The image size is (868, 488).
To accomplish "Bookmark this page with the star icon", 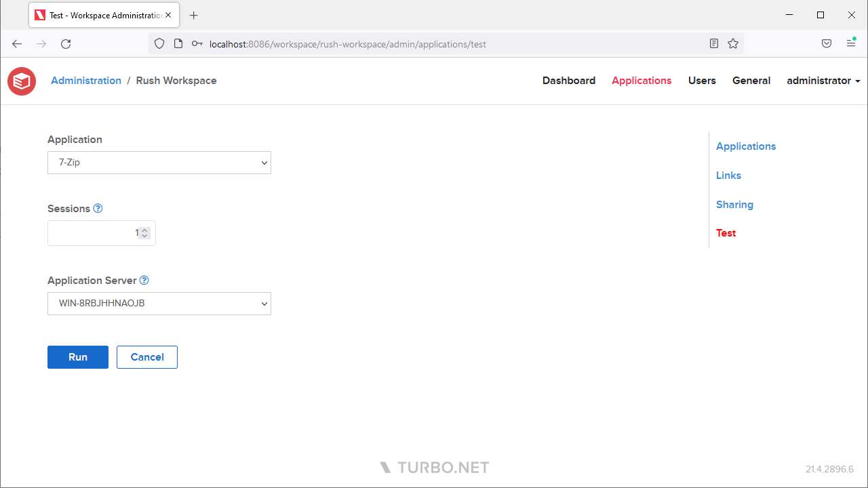I will point(733,44).
